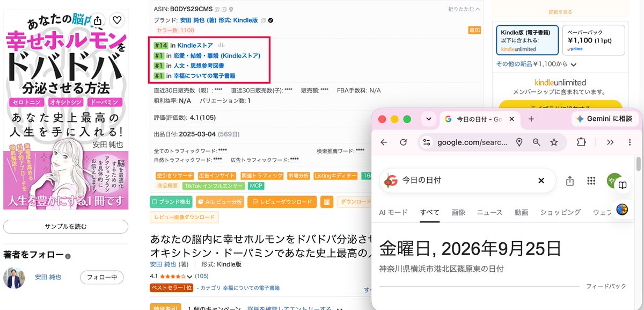Open the calculator icon button
Screen dimensions: 644x310
tap(326, 202)
